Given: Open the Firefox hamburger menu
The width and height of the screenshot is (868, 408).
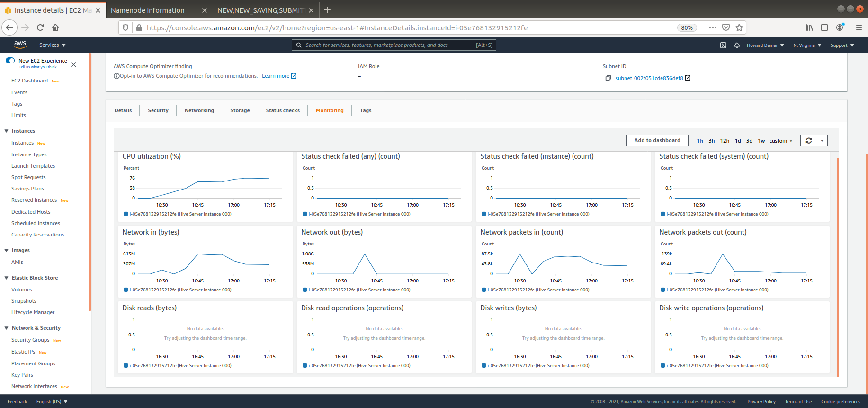Looking at the screenshot, I should coord(859,27).
